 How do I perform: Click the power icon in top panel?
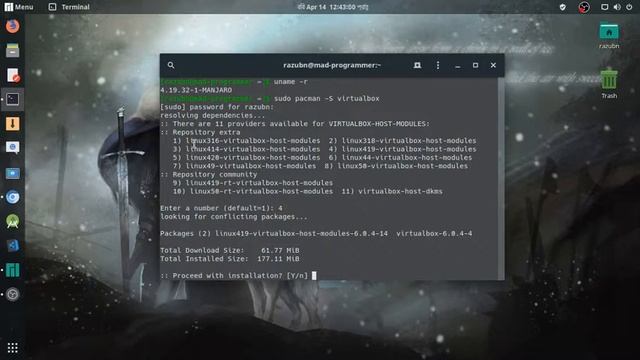[x=629, y=7]
